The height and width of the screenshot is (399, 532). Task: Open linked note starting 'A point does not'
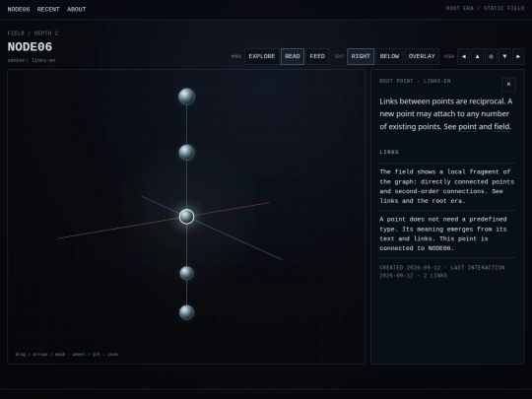447,233
